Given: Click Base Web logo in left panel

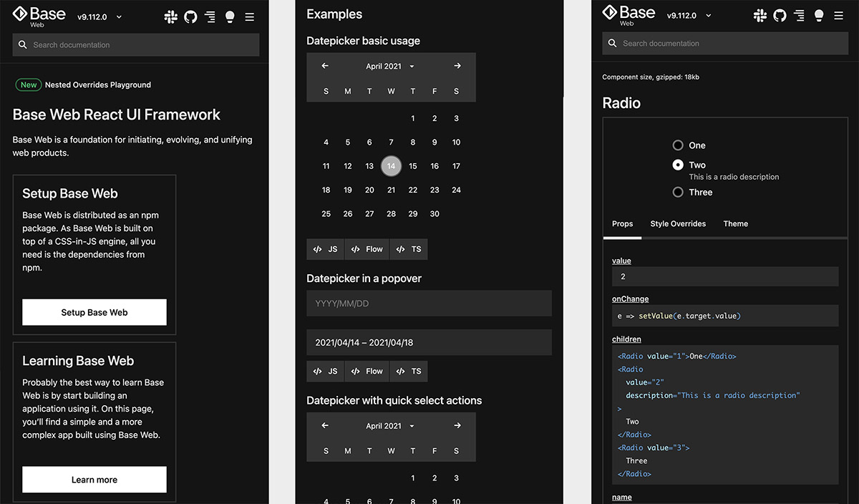Looking at the screenshot, I should 39,16.
